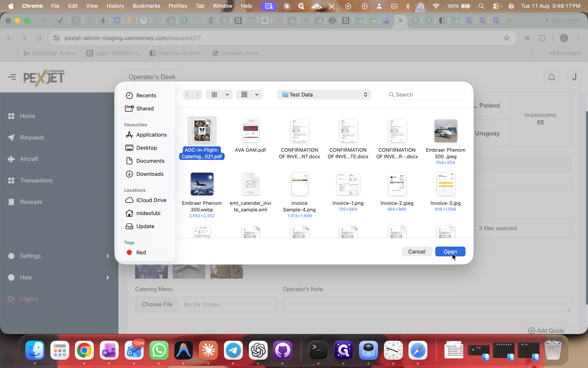Screen dimensions: 588x368
Task: Open the Tab menu in menu bar
Action: pyautogui.click(x=200, y=6)
